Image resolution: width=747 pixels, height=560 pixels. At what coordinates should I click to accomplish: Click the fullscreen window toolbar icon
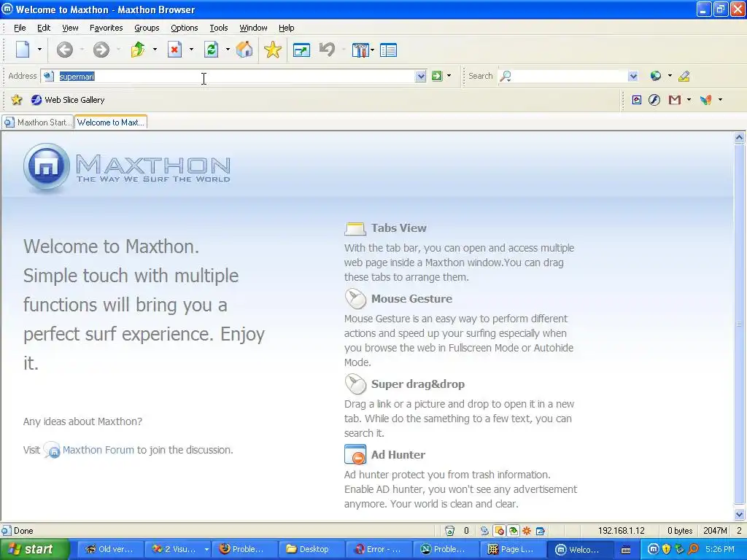tap(301, 50)
